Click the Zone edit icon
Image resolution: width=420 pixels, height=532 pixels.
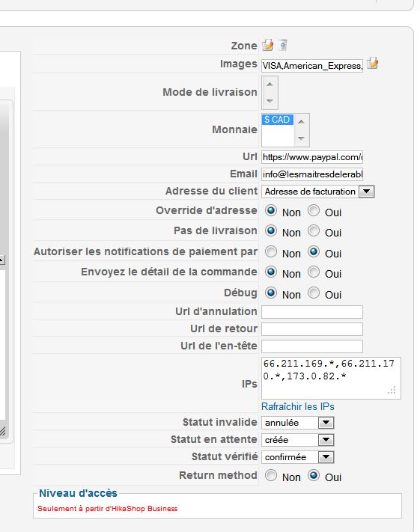coord(268,45)
